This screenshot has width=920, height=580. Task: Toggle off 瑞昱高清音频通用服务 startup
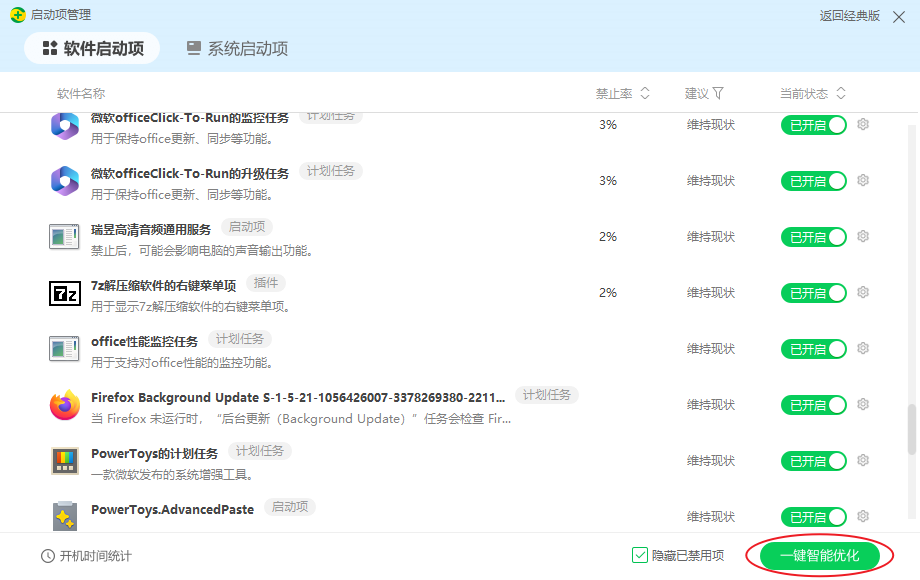(813, 237)
